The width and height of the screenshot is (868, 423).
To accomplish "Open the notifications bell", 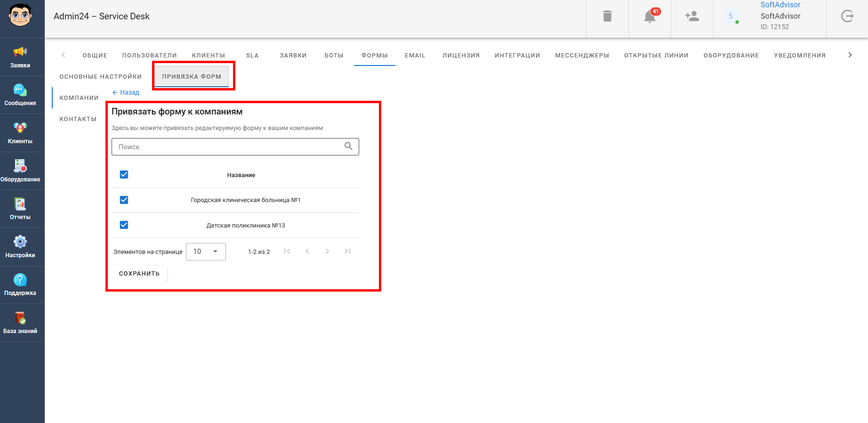I will tap(650, 16).
